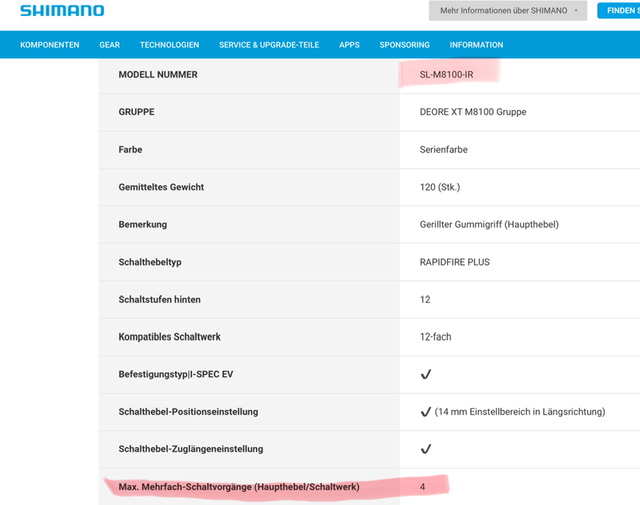Click the 'Schaltstufen hinten' label
This screenshot has height=505, width=640.
[x=160, y=300]
